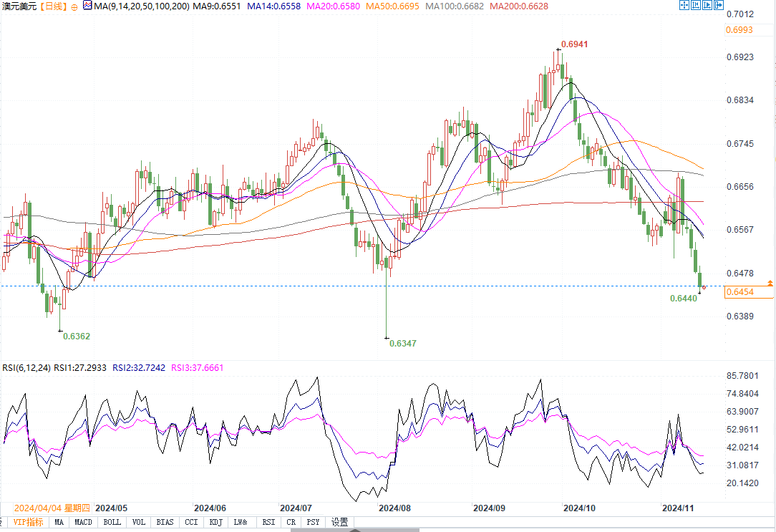Select the PSY indicator tab
Viewport: 776px width, 532px height.
(313, 522)
